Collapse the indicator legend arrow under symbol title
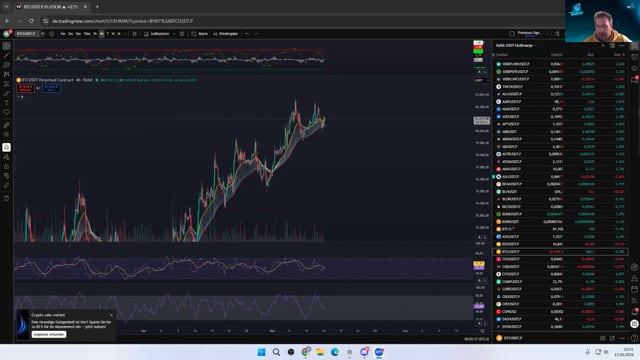 pyautogui.click(x=20, y=97)
